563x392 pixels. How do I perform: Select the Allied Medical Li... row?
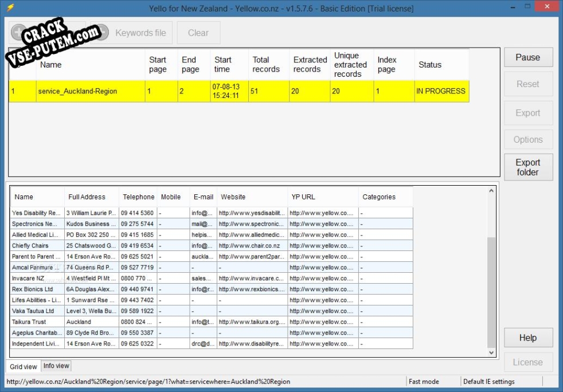[x=212, y=235]
